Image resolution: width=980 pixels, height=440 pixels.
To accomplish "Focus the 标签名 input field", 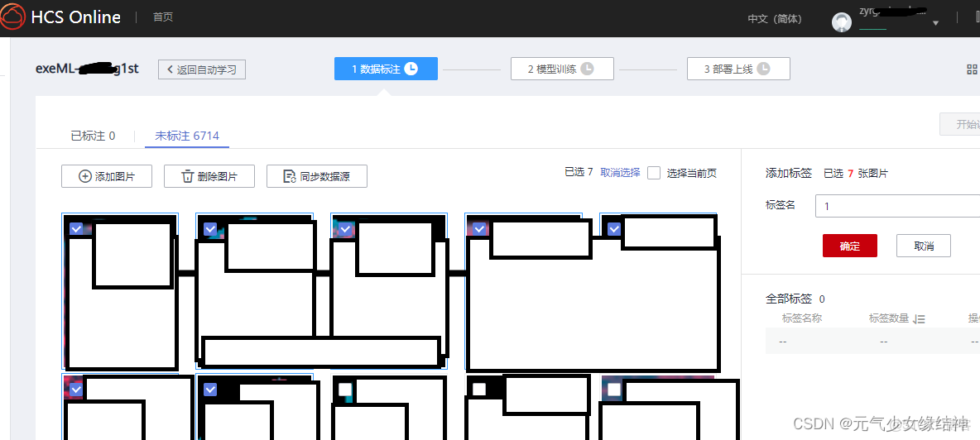I will tap(897, 205).
